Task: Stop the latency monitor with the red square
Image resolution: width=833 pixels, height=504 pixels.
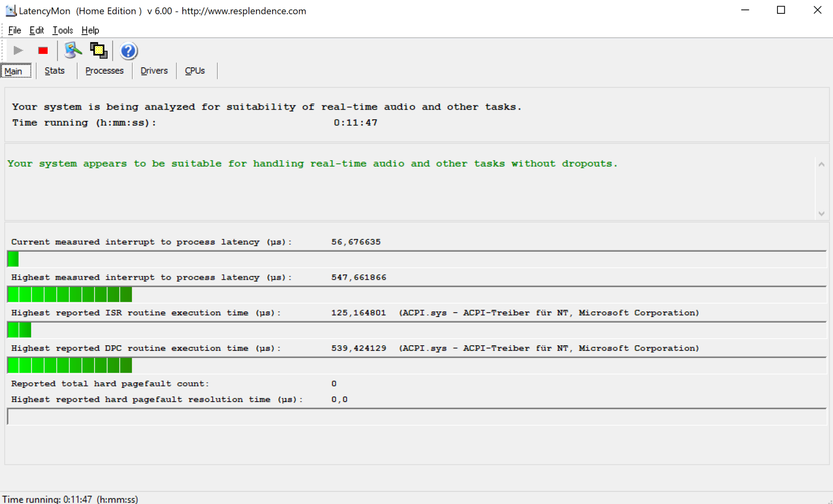Action: click(x=43, y=51)
